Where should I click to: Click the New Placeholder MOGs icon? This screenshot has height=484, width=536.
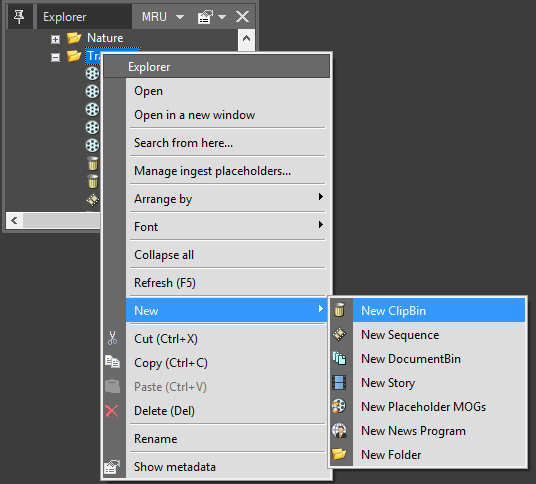[339, 406]
